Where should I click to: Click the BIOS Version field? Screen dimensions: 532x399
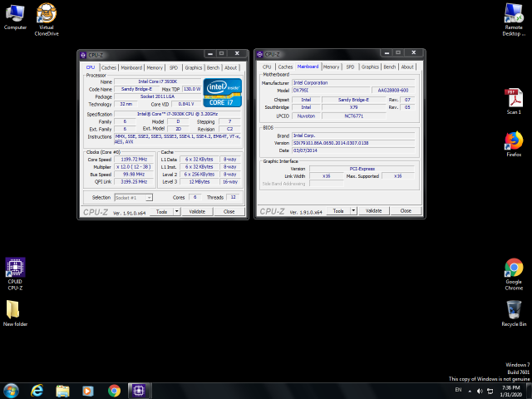353,143
